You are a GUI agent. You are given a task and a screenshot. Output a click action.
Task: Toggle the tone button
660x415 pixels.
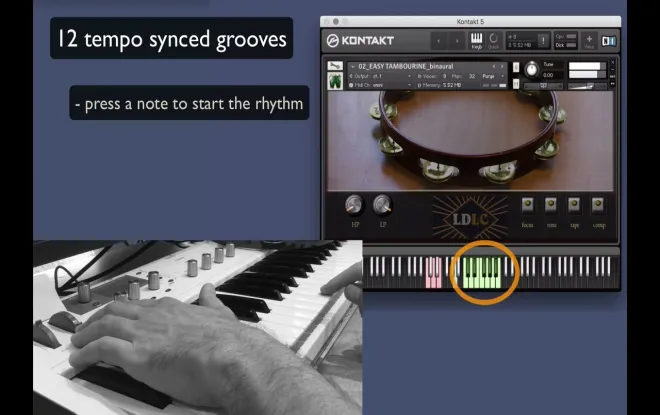click(x=551, y=205)
